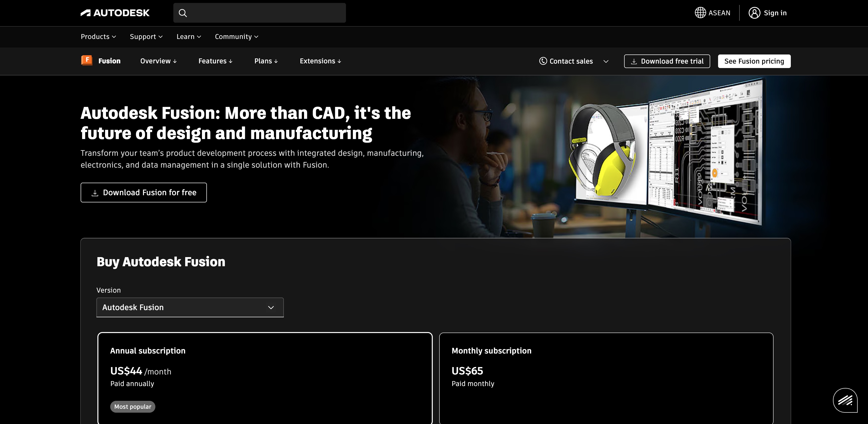
Task: Expand the Community menu
Action: (x=236, y=36)
